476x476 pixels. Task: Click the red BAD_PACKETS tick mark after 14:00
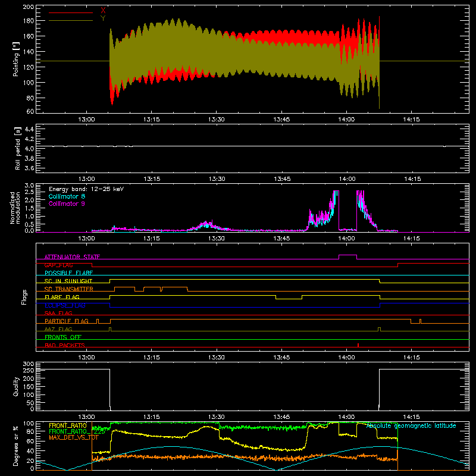point(358,345)
